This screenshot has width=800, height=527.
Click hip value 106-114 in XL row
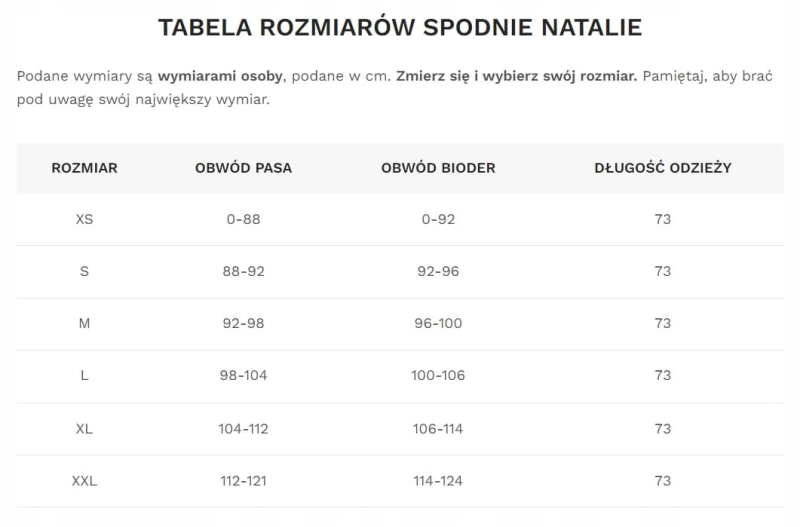(x=438, y=428)
